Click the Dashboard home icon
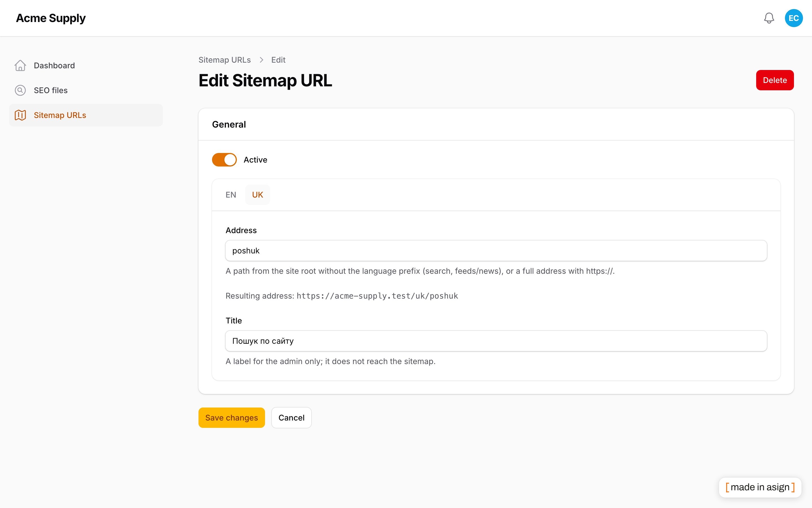This screenshot has height=508, width=812. (x=20, y=65)
